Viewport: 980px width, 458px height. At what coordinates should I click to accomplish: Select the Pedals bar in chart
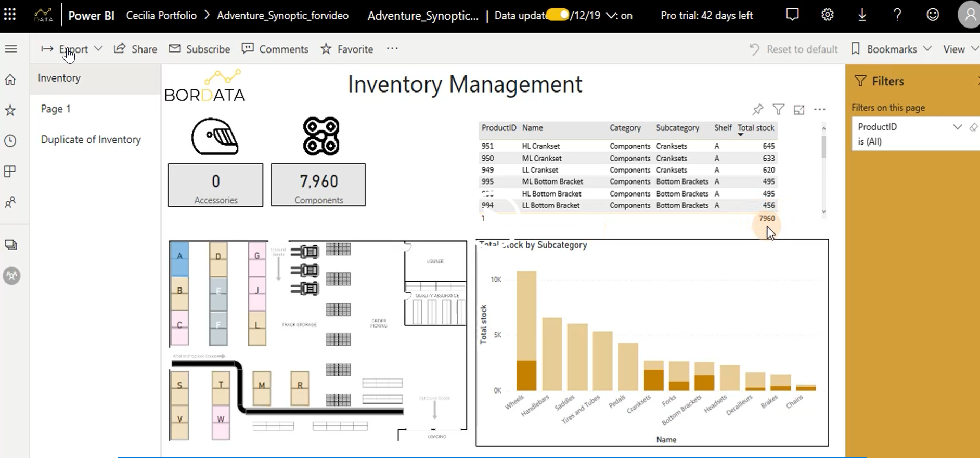point(628,367)
